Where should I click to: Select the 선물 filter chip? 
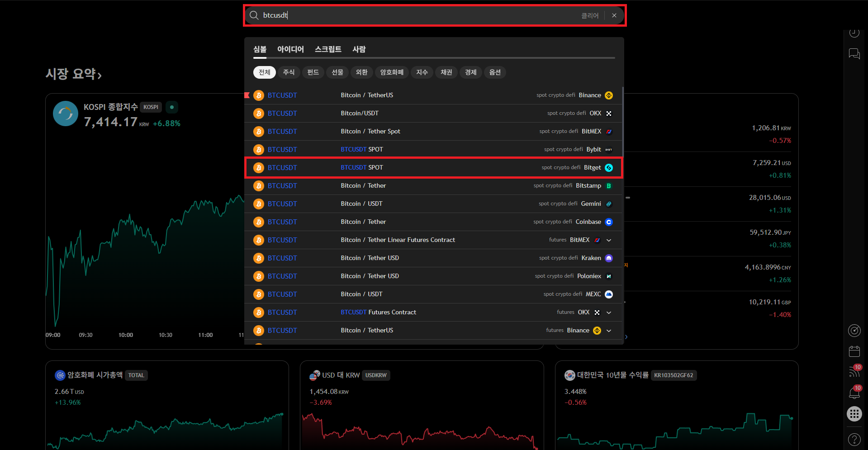pyautogui.click(x=338, y=72)
